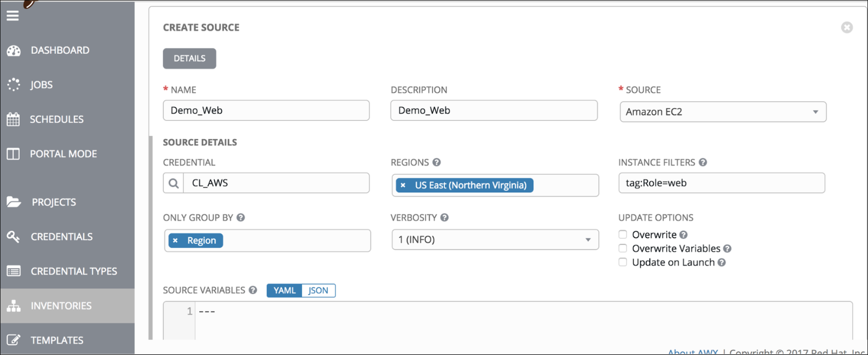Click the Schedules calendar icon
The height and width of the screenshot is (355, 868).
13,119
